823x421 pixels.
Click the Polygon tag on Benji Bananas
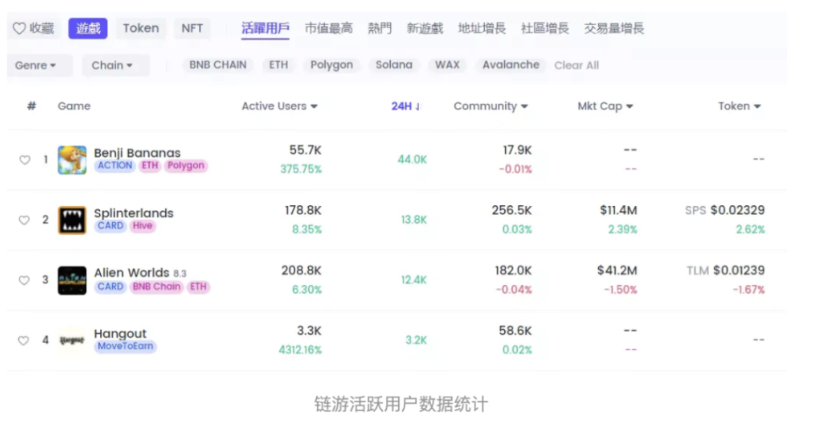(x=186, y=166)
